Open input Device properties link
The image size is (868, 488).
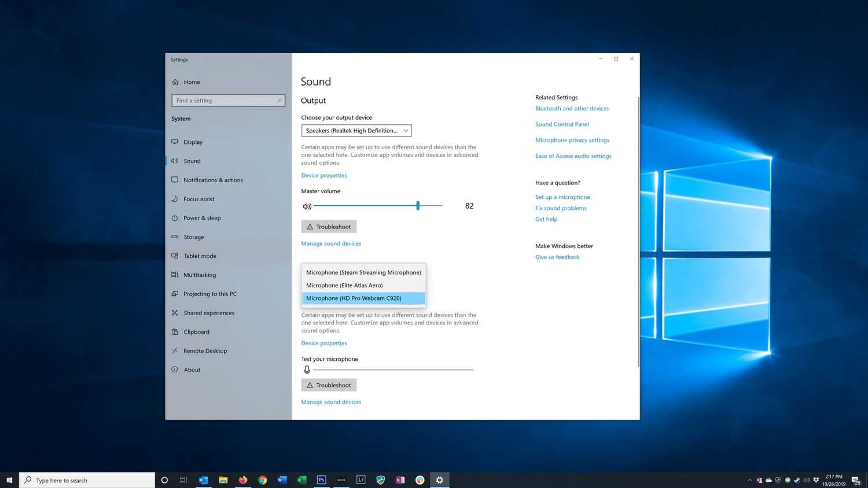(324, 343)
